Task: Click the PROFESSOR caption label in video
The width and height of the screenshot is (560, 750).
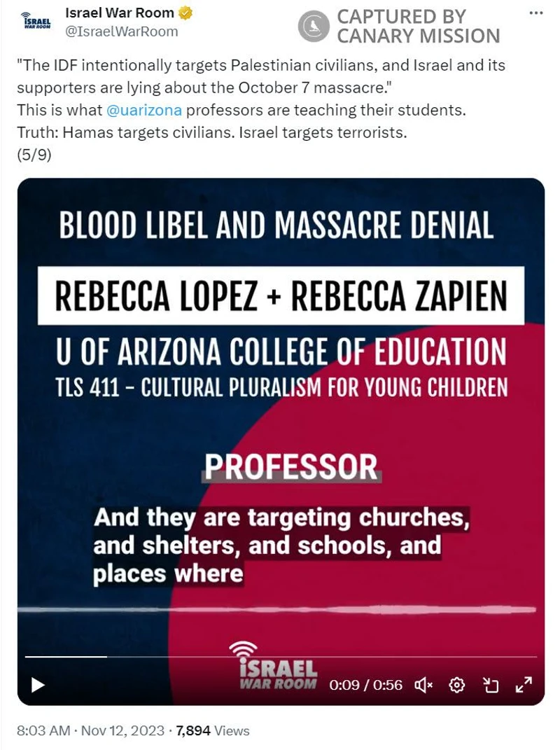Action: [x=290, y=467]
